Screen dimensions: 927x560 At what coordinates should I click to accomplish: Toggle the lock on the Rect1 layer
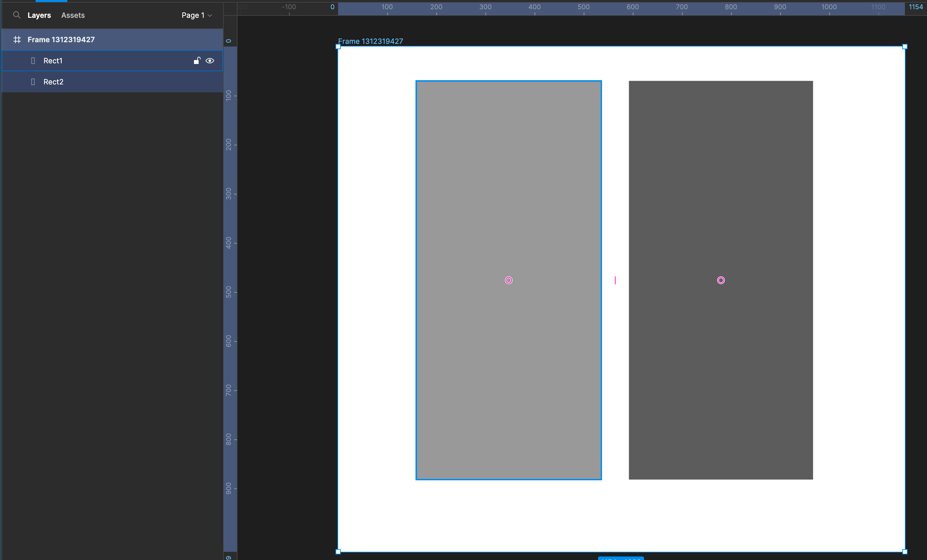click(x=197, y=61)
